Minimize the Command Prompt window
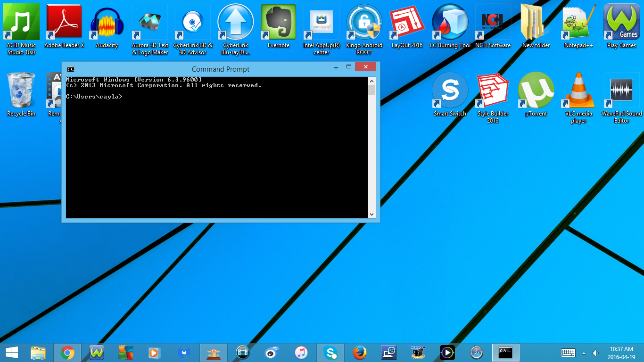This screenshot has height=362, width=644. (337, 67)
